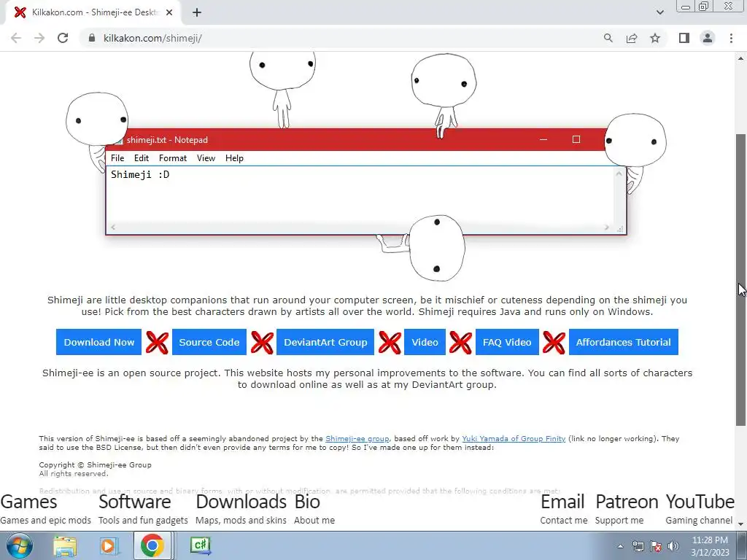Image resolution: width=747 pixels, height=560 pixels.
Task: Open the Chrome profile avatar menu
Action: click(x=708, y=38)
